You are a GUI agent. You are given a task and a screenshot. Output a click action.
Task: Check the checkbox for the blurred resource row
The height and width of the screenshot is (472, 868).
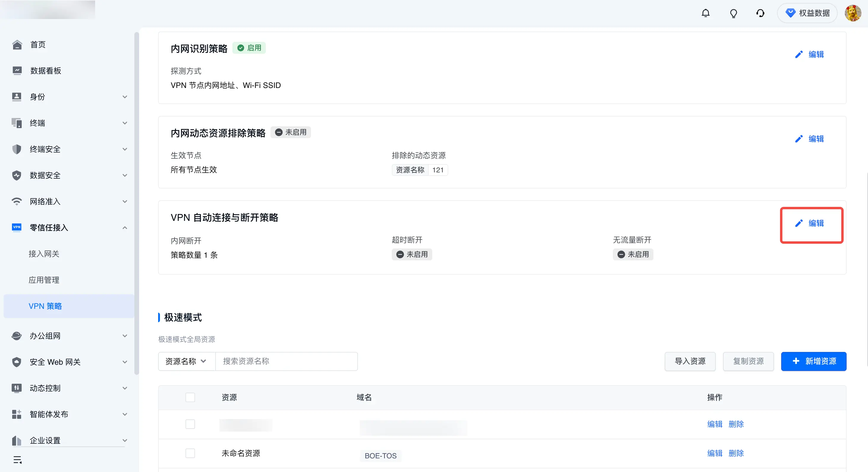coord(190,424)
